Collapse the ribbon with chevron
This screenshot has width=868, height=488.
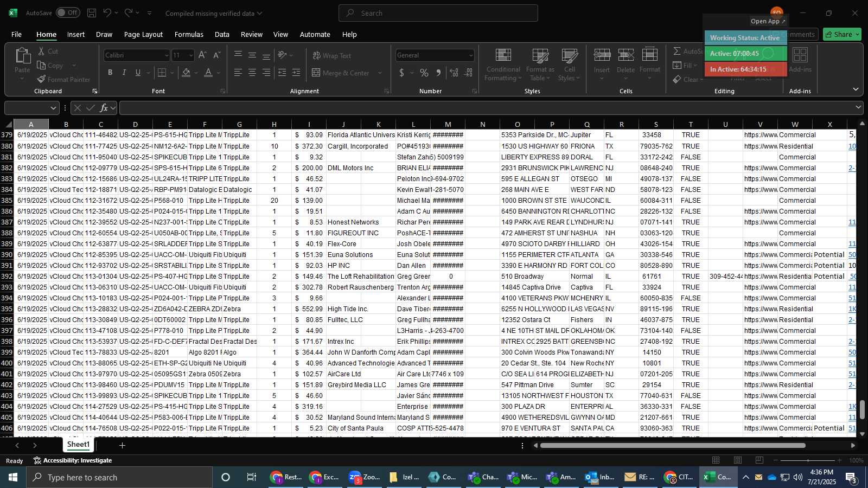click(856, 89)
